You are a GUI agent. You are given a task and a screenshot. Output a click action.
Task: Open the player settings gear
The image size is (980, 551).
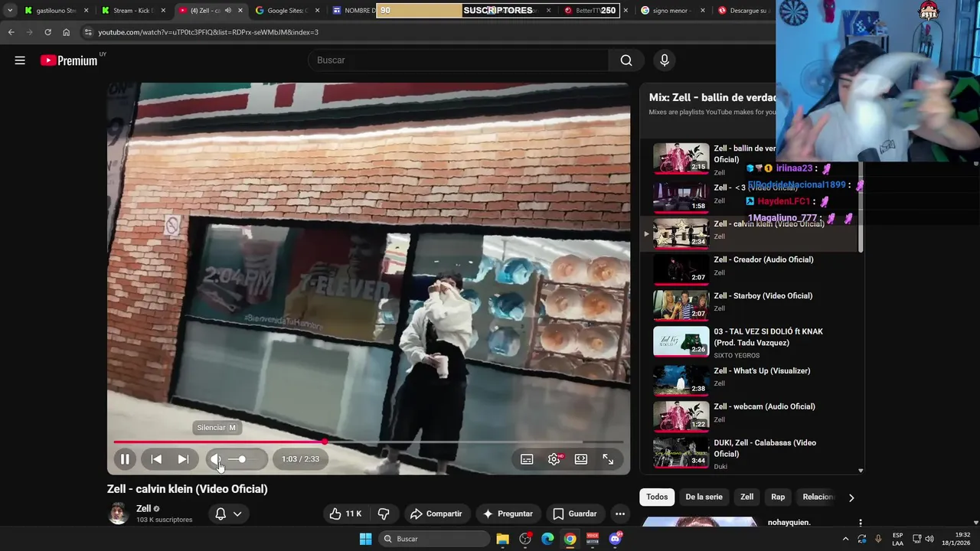[554, 459]
